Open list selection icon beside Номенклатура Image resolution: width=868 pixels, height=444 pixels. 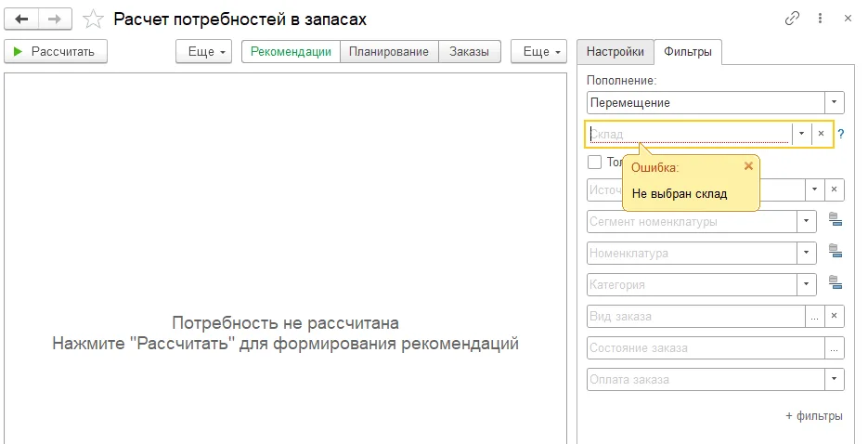[x=836, y=252]
